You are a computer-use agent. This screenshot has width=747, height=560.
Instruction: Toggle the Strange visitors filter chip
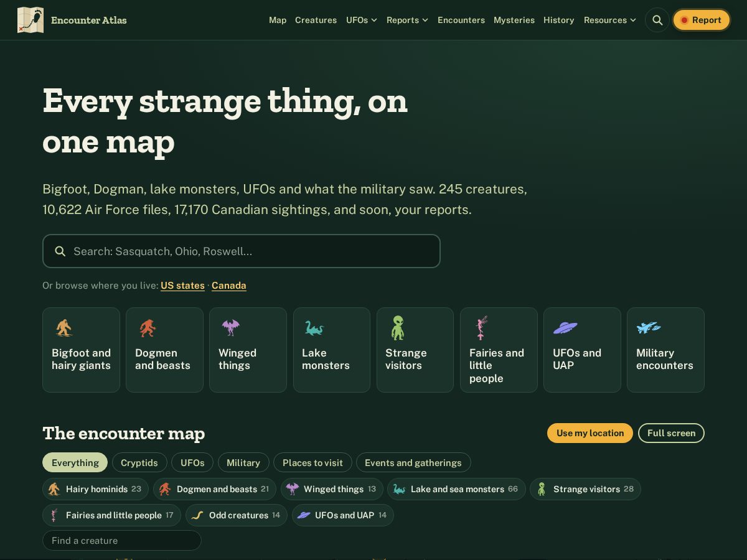coord(585,489)
